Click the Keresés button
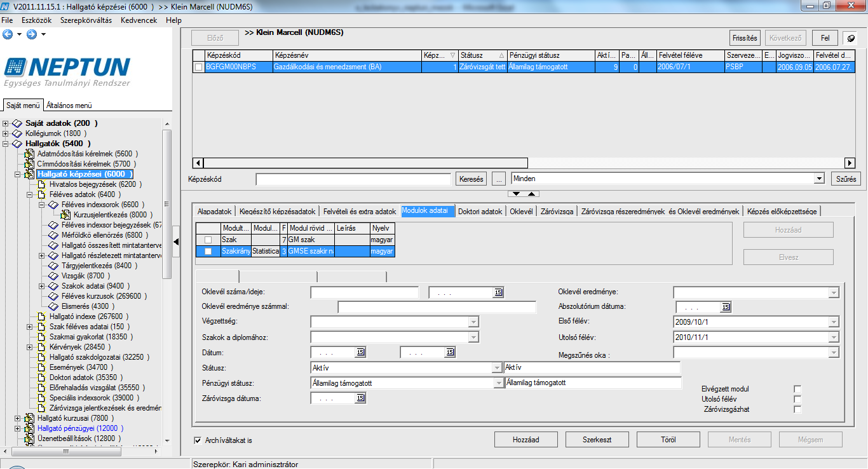The height and width of the screenshot is (469, 868). tap(471, 179)
